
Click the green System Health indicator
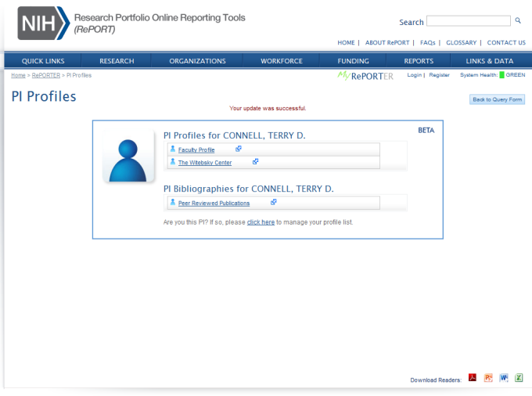(x=502, y=75)
